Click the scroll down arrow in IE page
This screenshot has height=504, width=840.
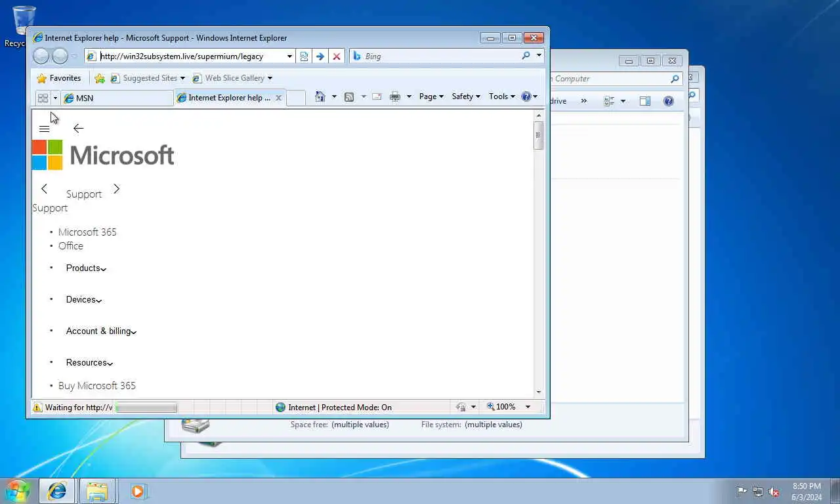click(539, 392)
